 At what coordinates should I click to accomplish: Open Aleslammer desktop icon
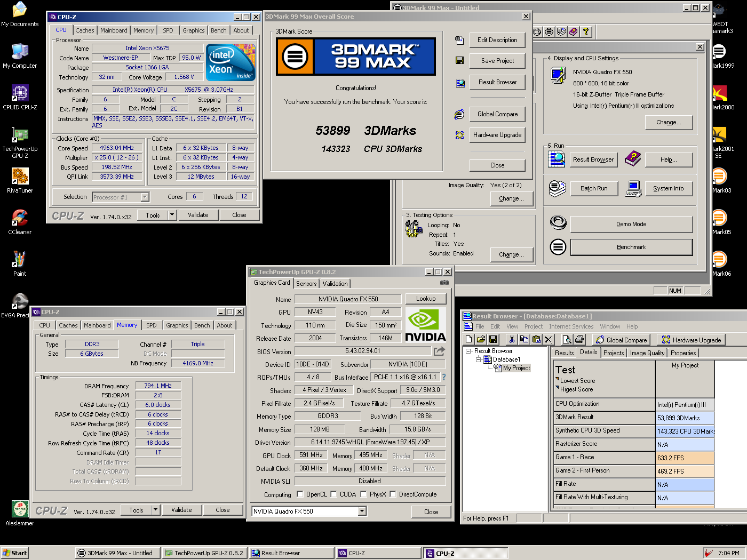click(20, 513)
